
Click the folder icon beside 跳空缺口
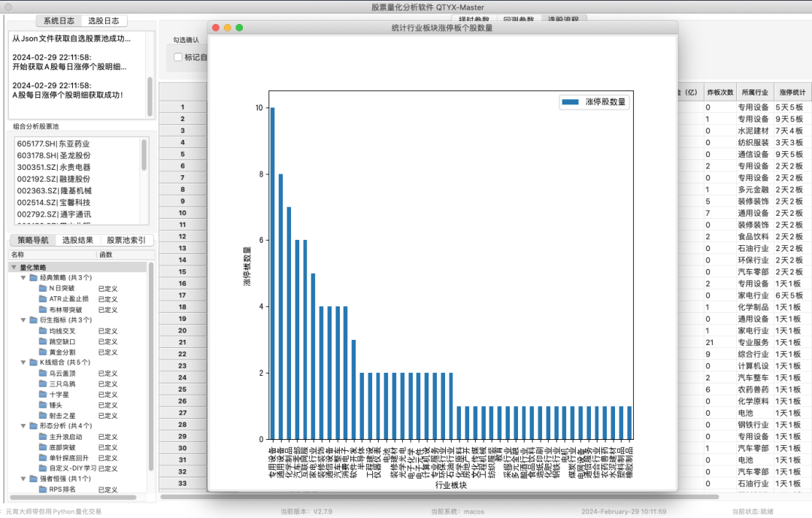[x=43, y=341]
